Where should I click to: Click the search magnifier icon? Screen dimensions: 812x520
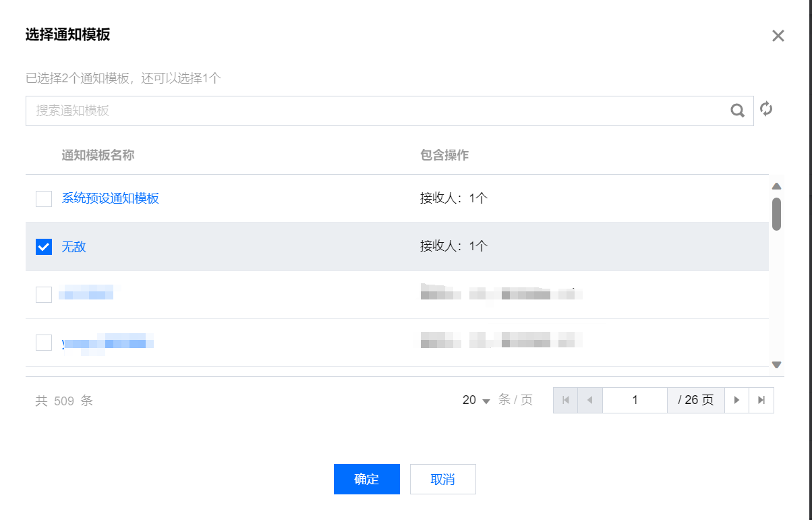[738, 111]
